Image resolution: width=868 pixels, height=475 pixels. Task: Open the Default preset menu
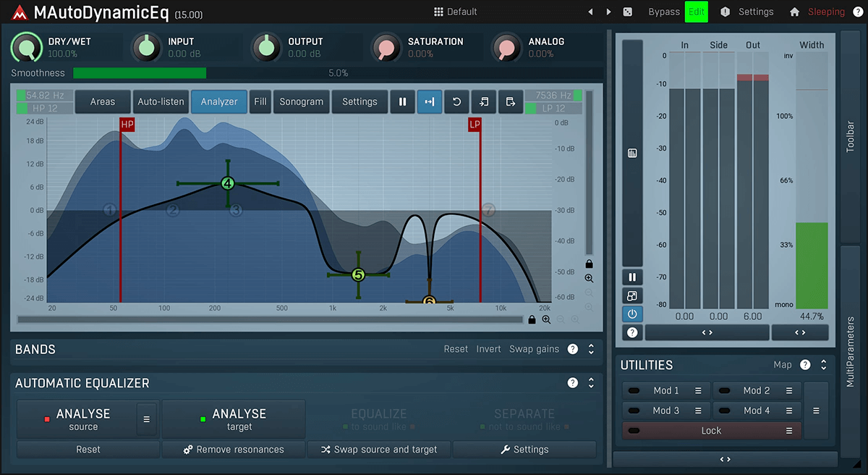tap(456, 12)
